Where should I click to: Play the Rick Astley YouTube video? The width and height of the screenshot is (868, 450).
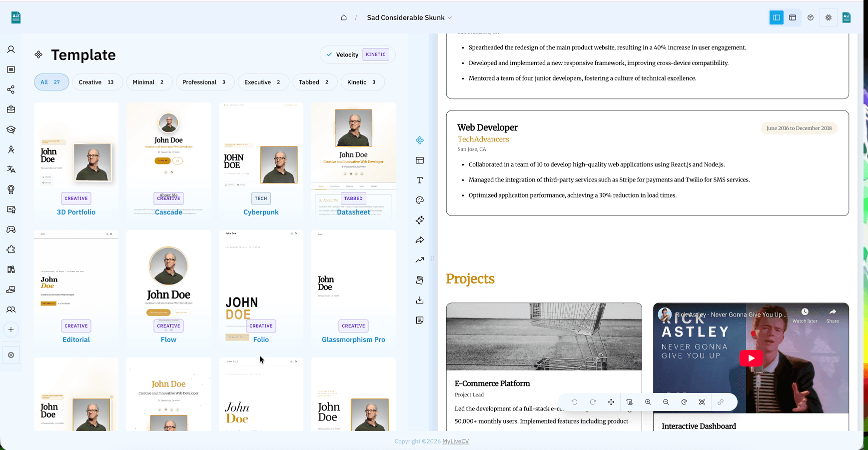(x=751, y=358)
